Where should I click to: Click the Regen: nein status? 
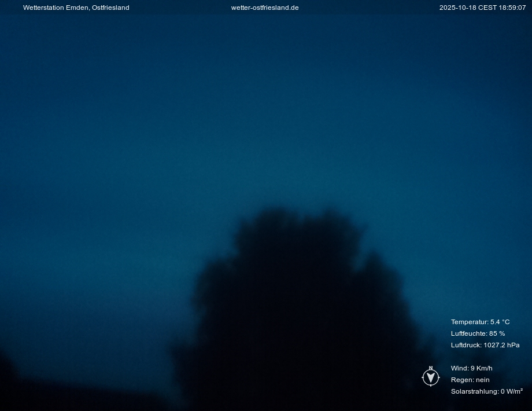pyautogui.click(x=470, y=380)
